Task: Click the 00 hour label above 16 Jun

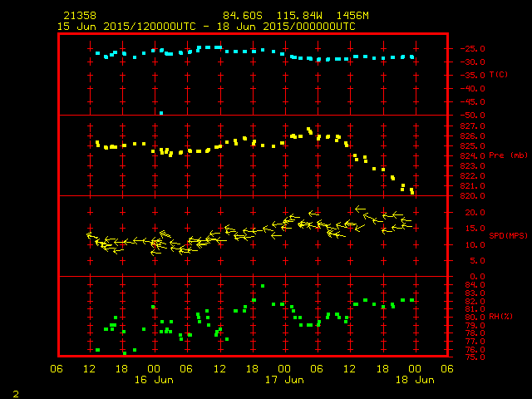Action: [x=154, y=369]
